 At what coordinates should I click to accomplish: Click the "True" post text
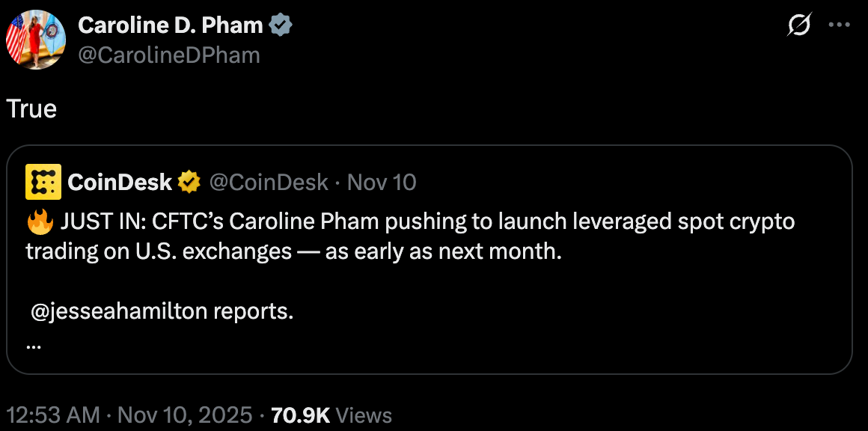(31, 109)
